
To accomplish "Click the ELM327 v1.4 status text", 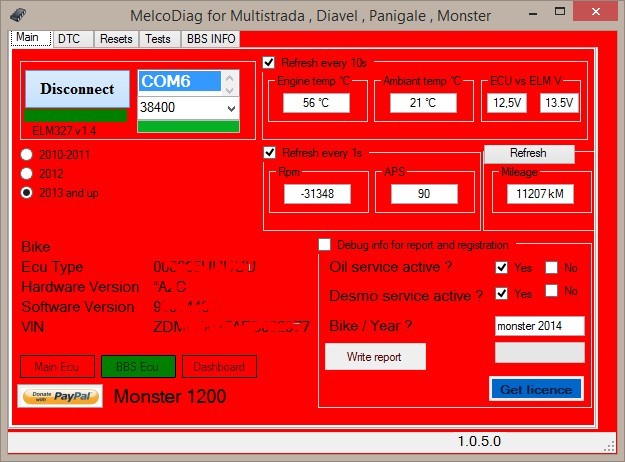I will point(64,130).
